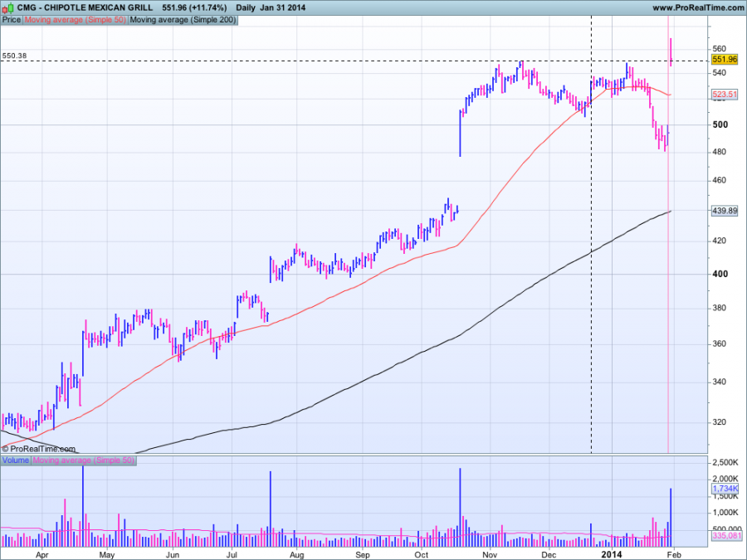Click the bold 2014 year label
Image resolution: width=747 pixels, height=560 pixels.
(x=612, y=554)
